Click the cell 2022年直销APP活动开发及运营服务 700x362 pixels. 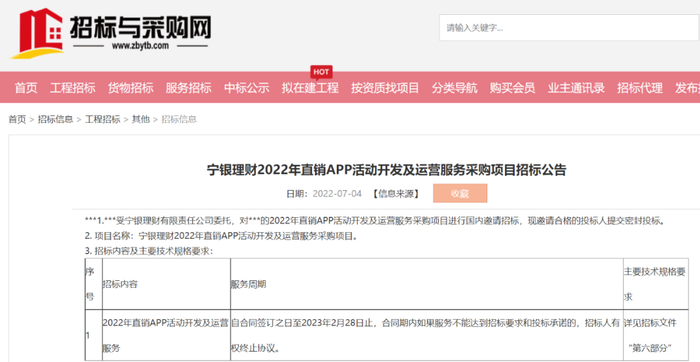point(167,335)
